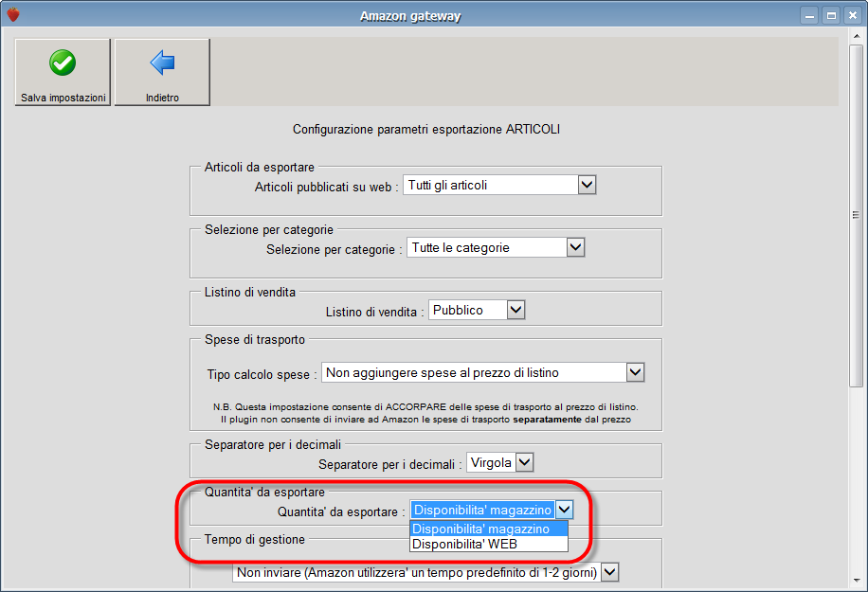Click the green checkmark Salva impostazioni icon
The image size is (868, 592).
[63, 63]
